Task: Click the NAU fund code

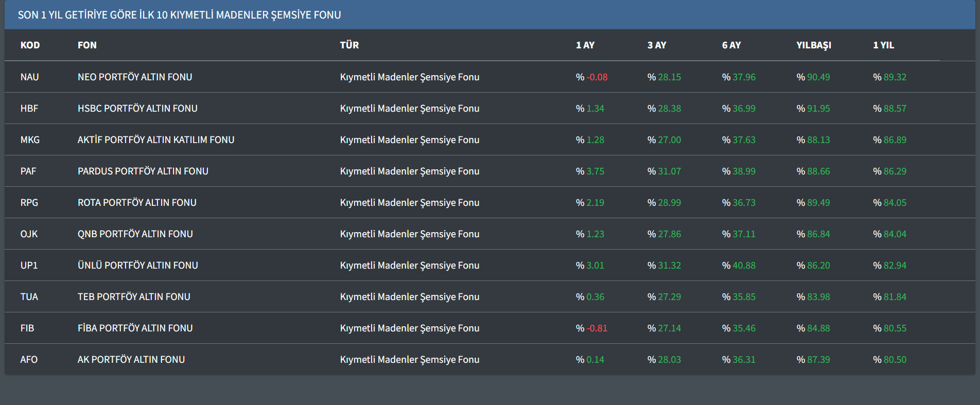Action: [x=29, y=77]
